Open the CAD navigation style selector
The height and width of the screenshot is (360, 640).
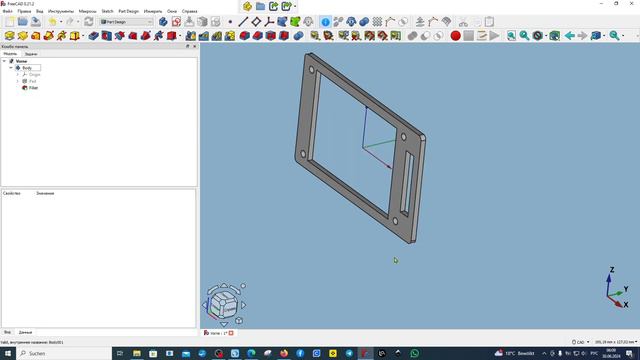[x=580, y=342]
